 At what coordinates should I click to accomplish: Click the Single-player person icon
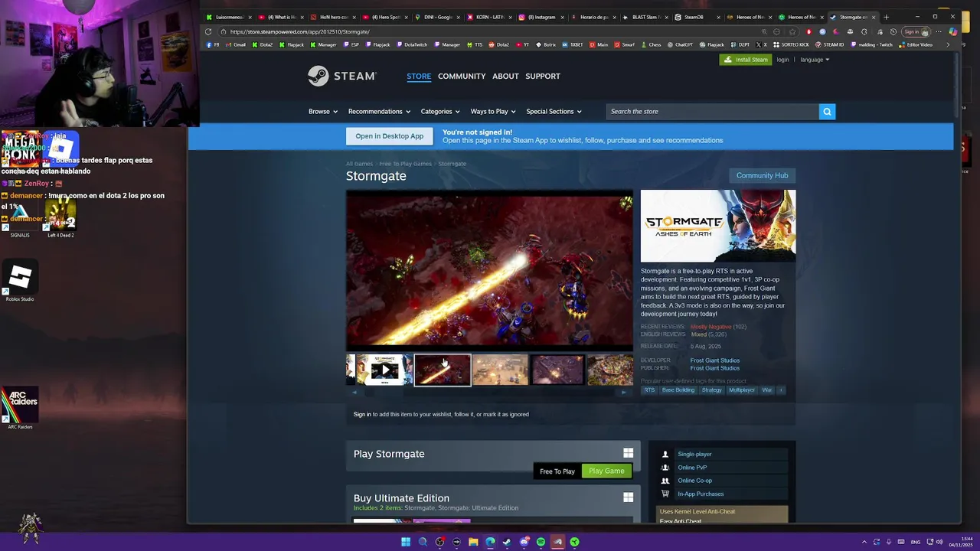[665, 455]
